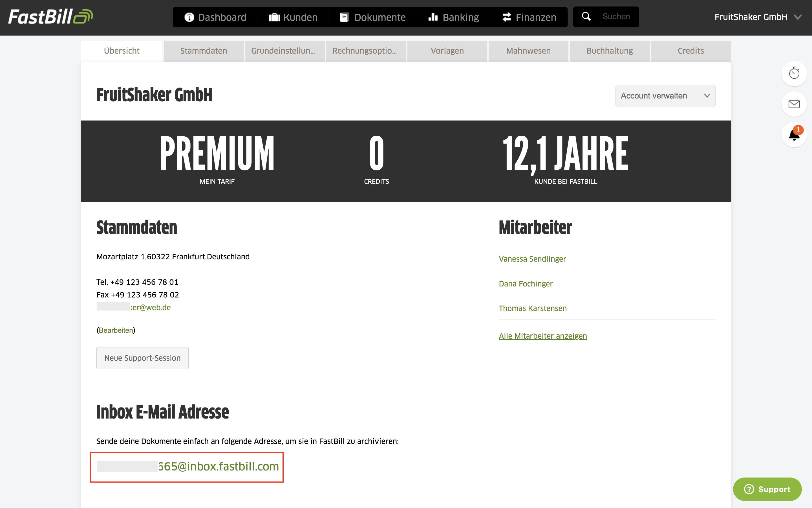Click the inbox.fastbill.com email address
The width and height of the screenshot is (812, 508).
pos(187,466)
